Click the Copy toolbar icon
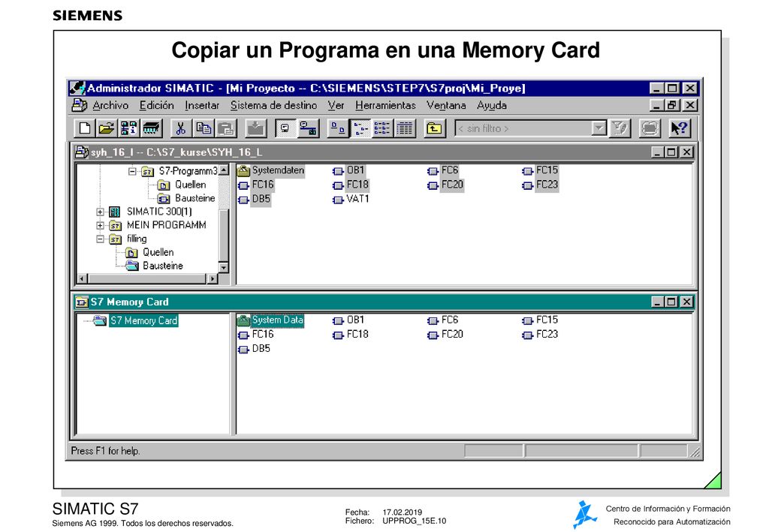769x532 pixels. pyautogui.click(x=203, y=128)
